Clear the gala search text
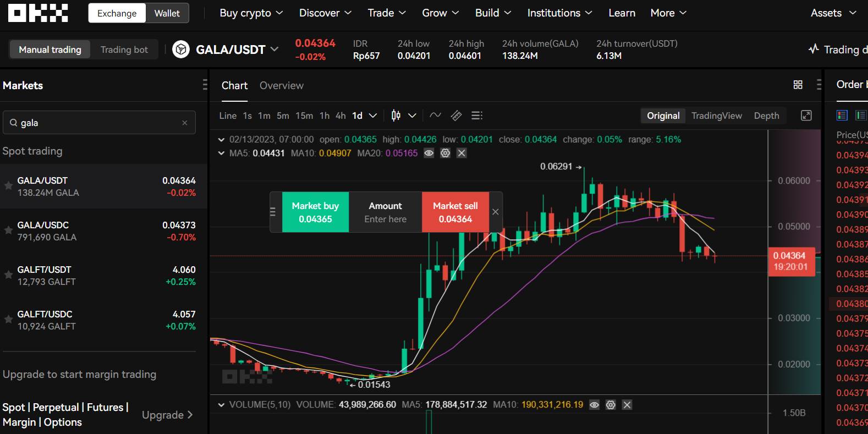The width and height of the screenshot is (868, 434). [x=185, y=123]
